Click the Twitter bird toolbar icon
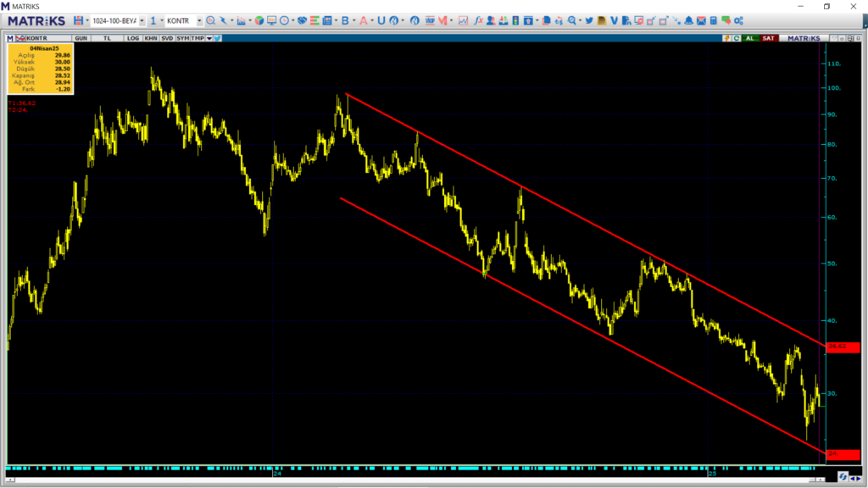868x488 pixels. [588, 20]
